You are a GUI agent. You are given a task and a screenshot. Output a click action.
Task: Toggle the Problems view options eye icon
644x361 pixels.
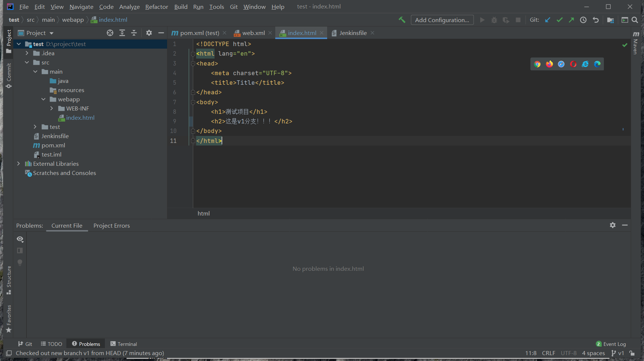(x=20, y=239)
